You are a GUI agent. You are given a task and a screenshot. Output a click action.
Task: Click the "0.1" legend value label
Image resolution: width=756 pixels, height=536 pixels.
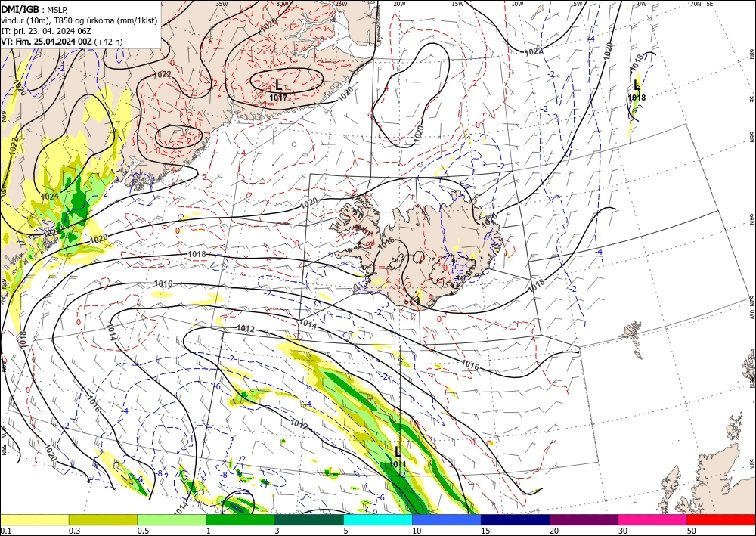5,531
